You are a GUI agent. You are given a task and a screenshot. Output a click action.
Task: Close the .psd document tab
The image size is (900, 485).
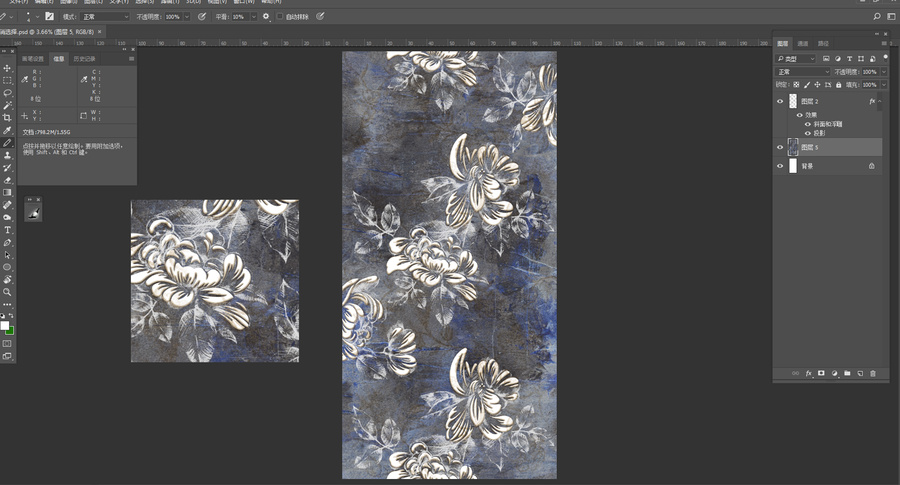(x=99, y=32)
